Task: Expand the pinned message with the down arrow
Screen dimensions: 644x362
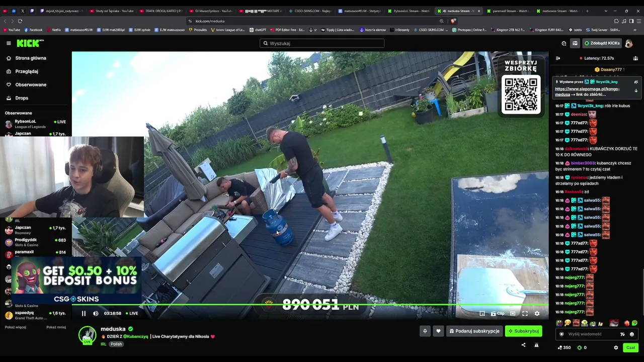Action: tap(636, 91)
